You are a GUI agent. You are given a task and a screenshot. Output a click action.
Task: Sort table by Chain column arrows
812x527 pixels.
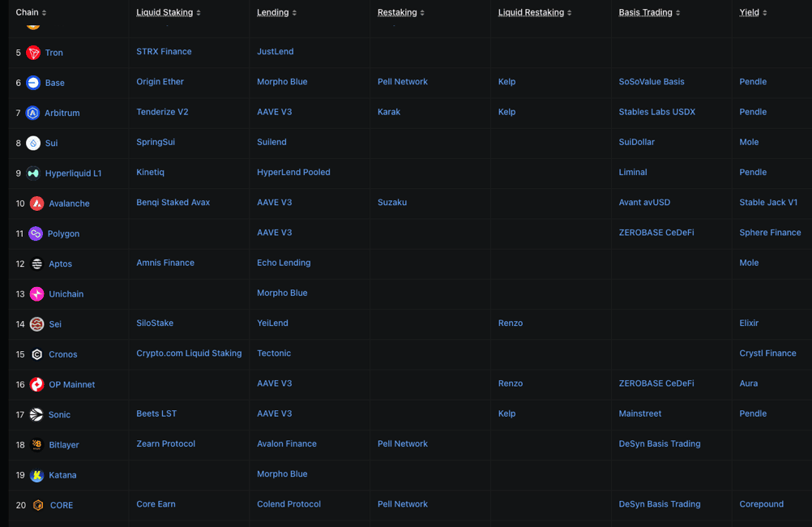pyautogui.click(x=44, y=13)
